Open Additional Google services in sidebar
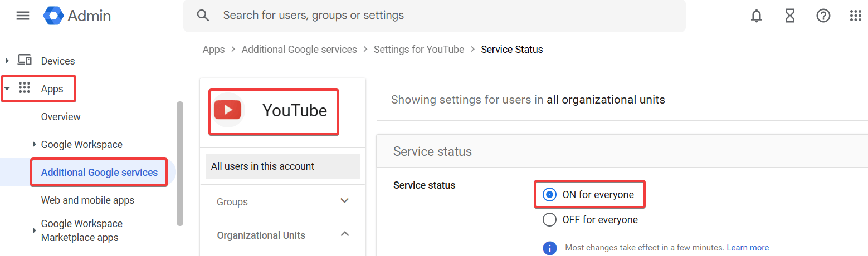 pyautogui.click(x=99, y=173)
